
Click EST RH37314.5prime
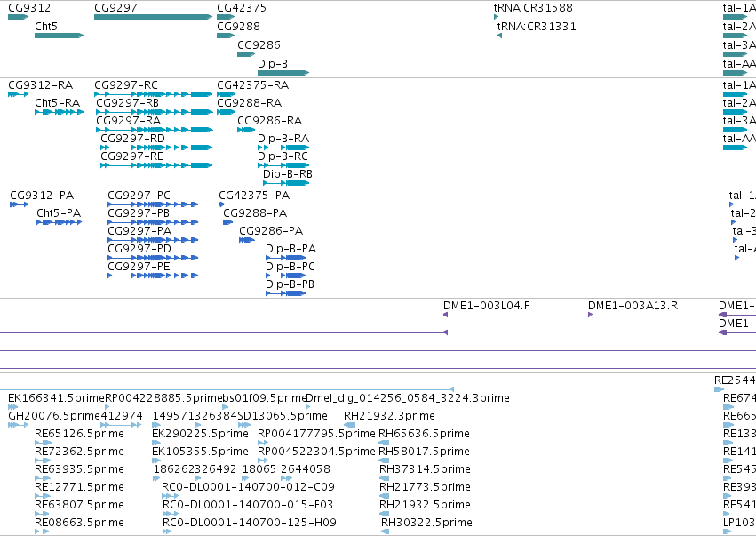click(425, 469)
